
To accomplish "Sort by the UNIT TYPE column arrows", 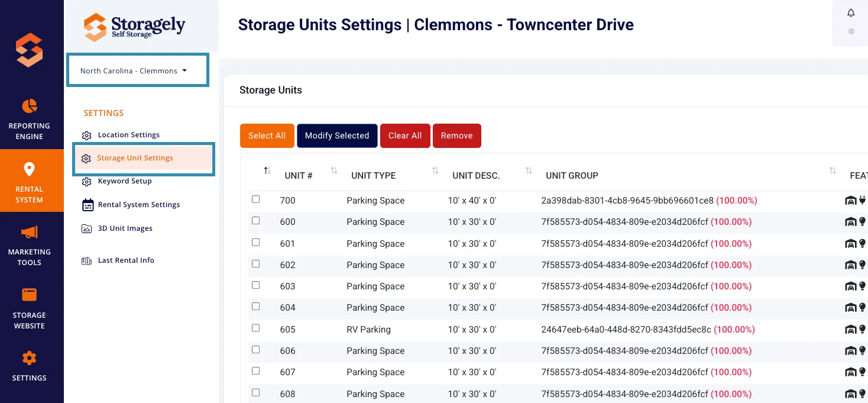I will pyautogui.click(x=435, y=171).
